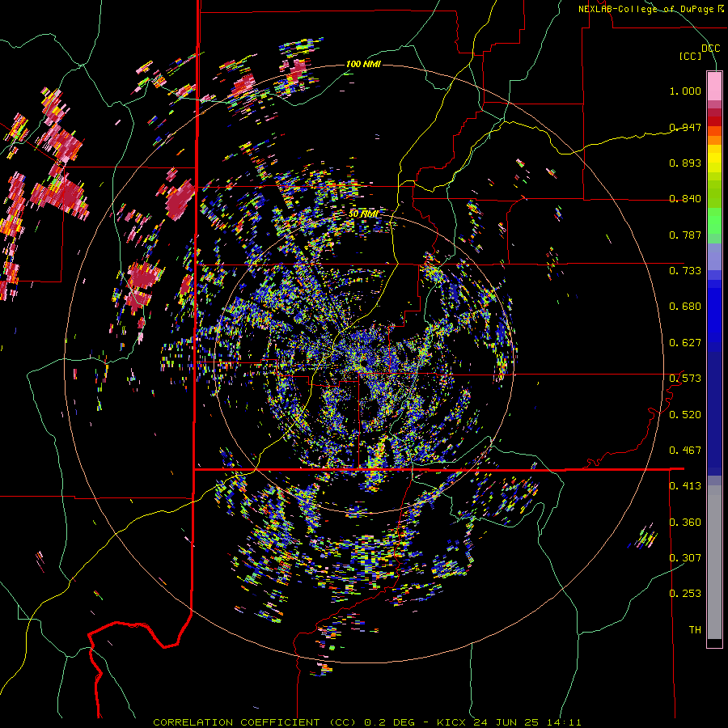Click the Correlation Coefficient KICX caption
The image size is (728, 728).
tap(366, 722)
